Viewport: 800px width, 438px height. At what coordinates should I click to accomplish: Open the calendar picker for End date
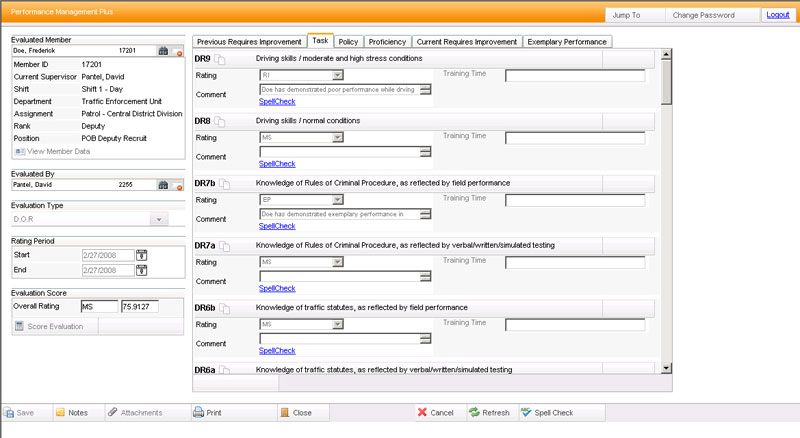[142, 269]
